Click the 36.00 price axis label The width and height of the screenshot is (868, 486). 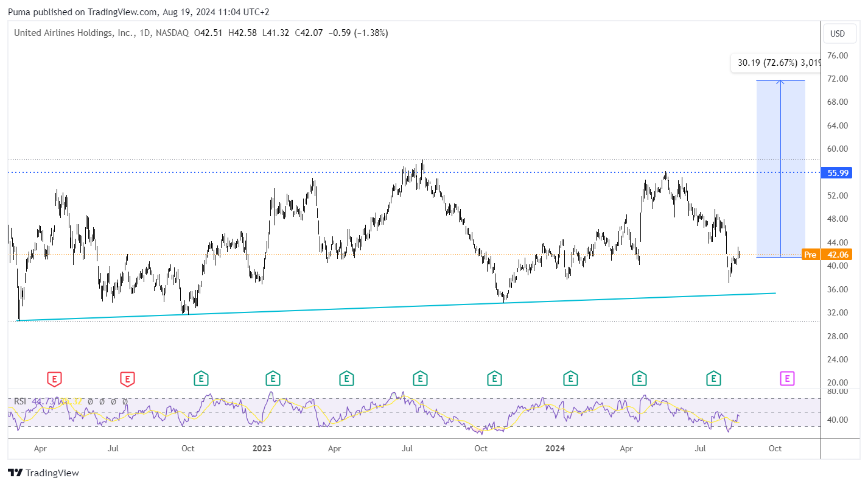coord(838,289)
